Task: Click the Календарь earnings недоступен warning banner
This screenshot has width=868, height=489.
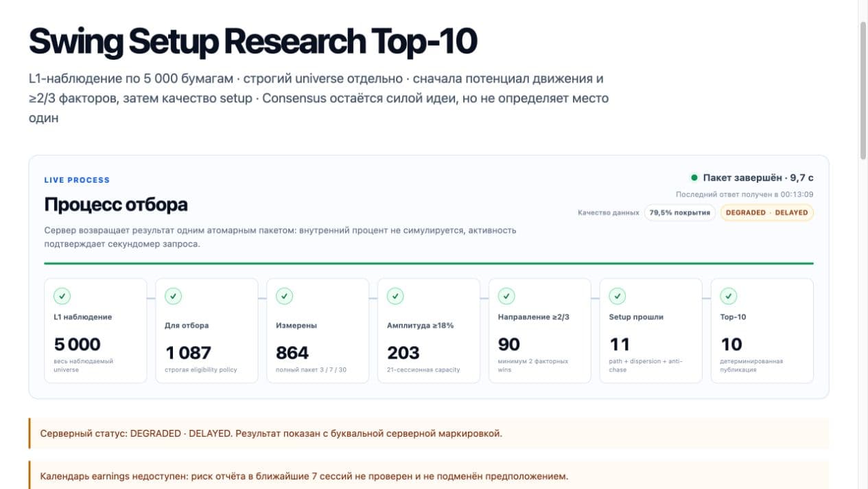Action: click(429, 475)
